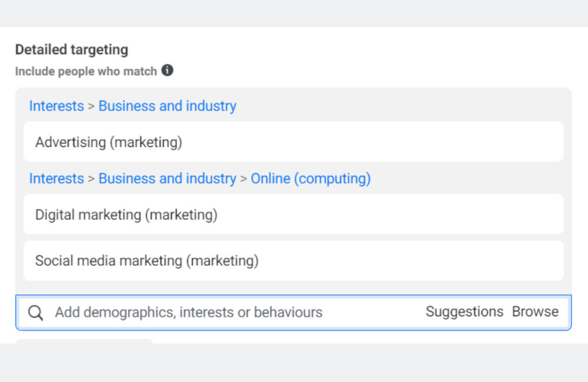The width and height of the screenshot is (588, 382).
Task: Click the Interests link above Digital marketing
Action: click(56, 178)
